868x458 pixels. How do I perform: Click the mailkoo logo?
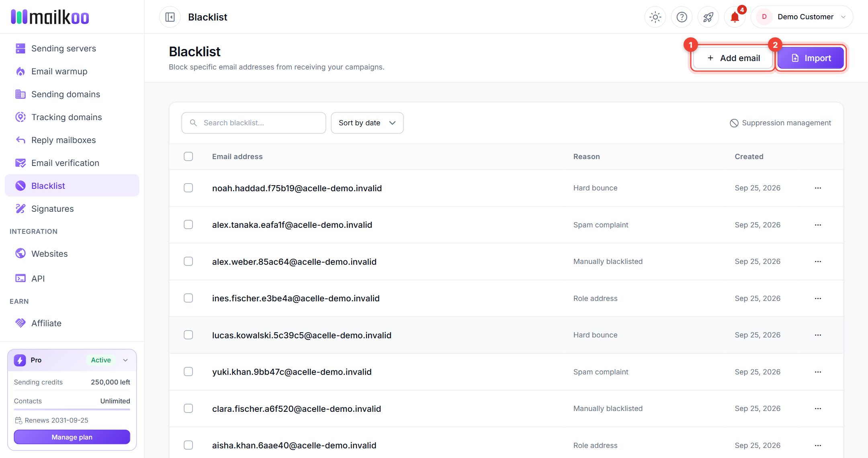(x=50, y=17)
